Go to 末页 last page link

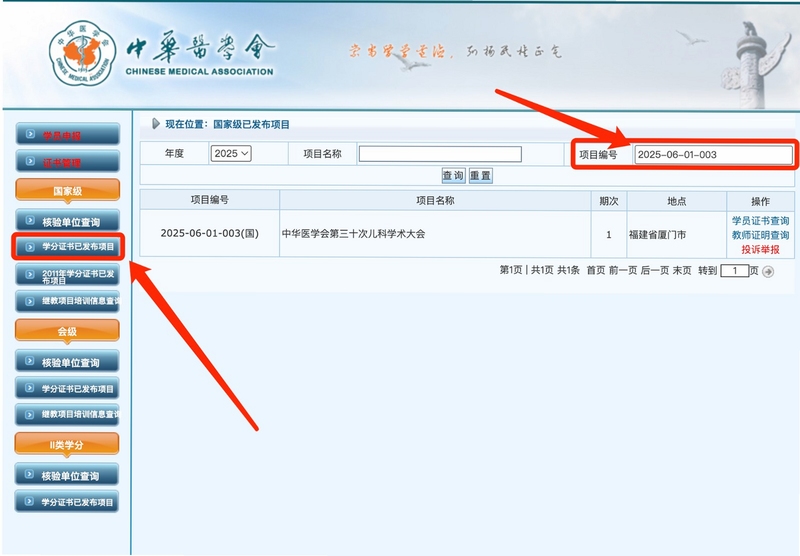(x=682, y=270)
